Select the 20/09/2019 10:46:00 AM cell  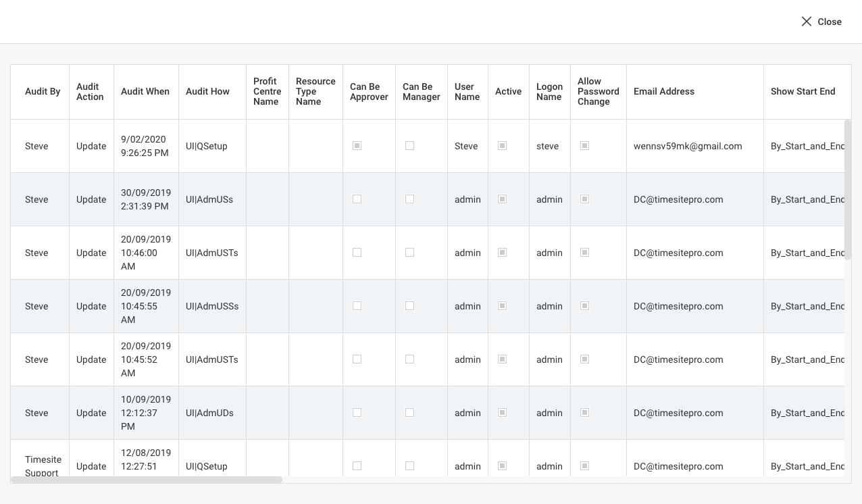[x=146, y=253]
